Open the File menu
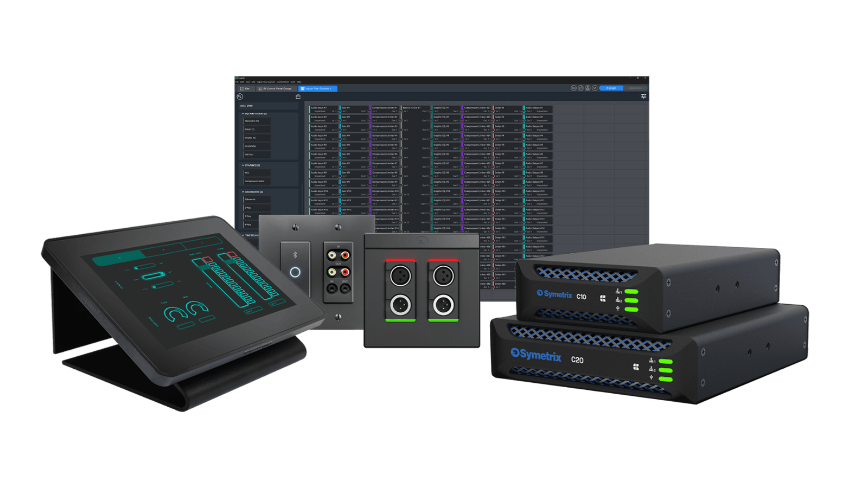This screenshot has height=488, width=868. [237, 82]
